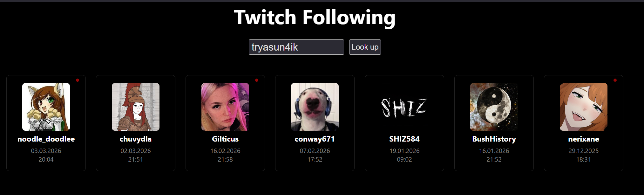644x195 pixels.
Task: Open the SHIZ584 channel name
Action: [x=404, y=139]
